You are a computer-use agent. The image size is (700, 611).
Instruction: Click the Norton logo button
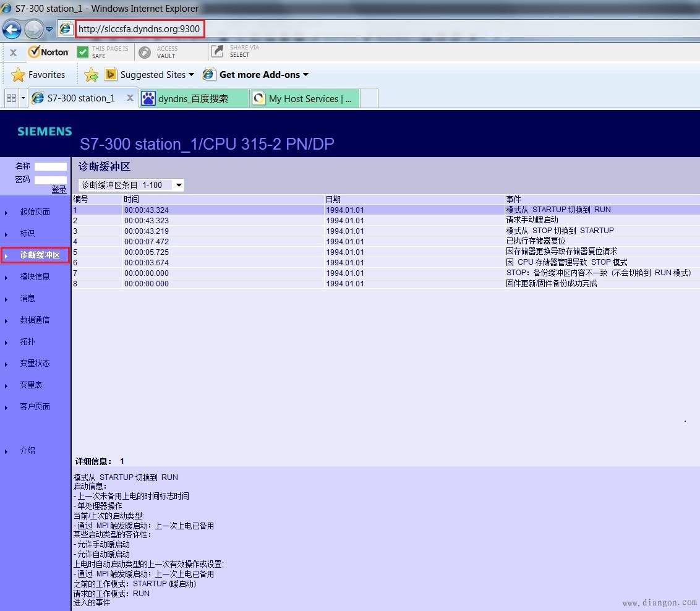tap(48, 52)
